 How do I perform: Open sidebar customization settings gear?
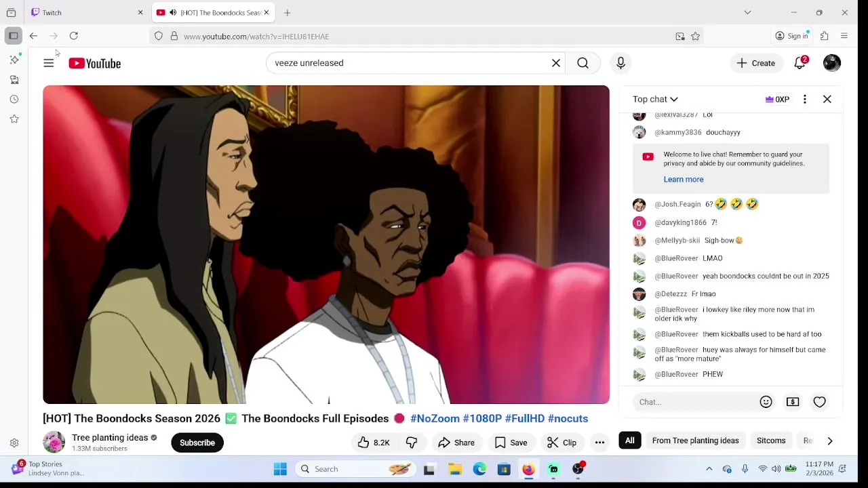click(14, 443)
